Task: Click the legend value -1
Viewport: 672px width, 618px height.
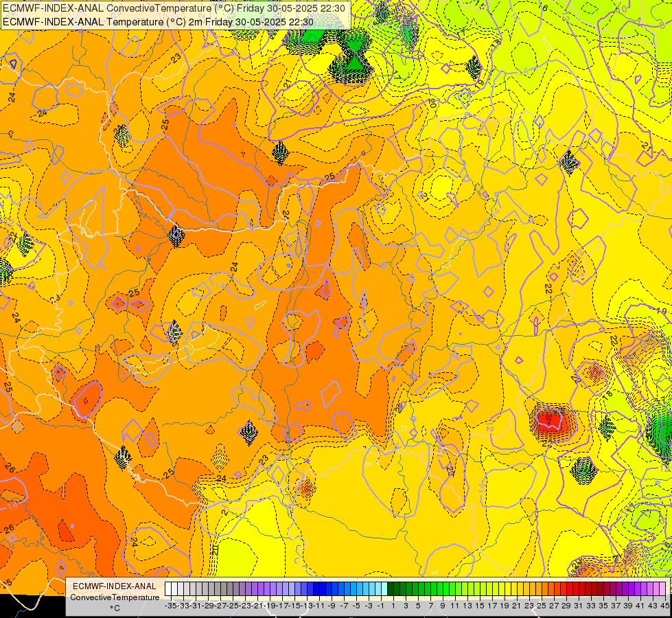Action: pyautogui.click(x=381, y=606)
